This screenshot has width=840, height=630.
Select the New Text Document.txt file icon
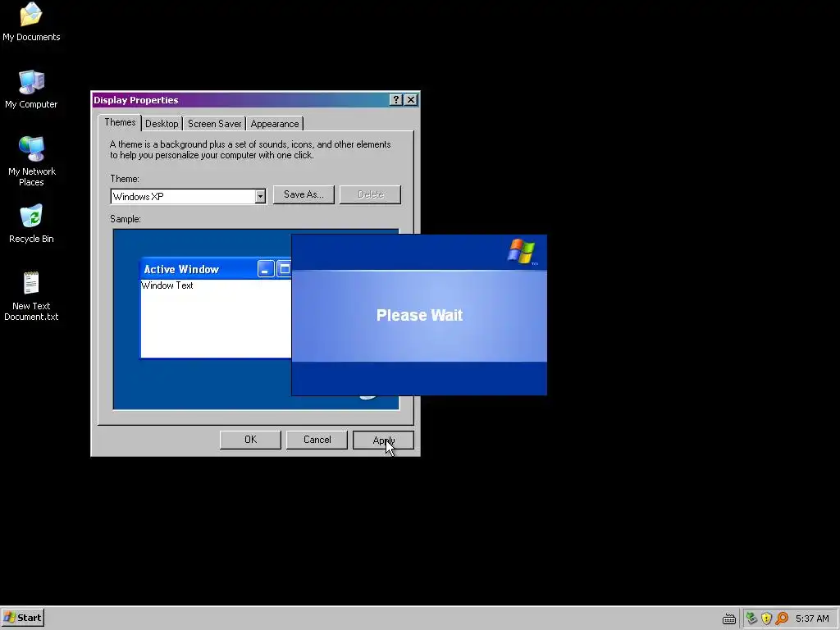(31, 295)
